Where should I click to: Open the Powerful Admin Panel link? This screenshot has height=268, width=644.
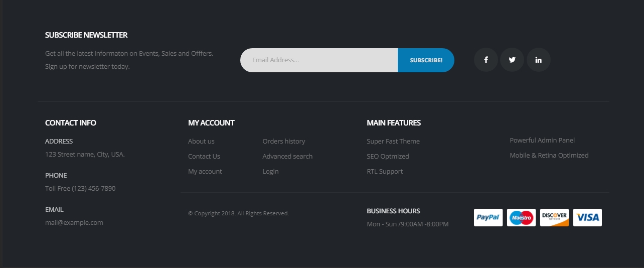pos(542,140)
